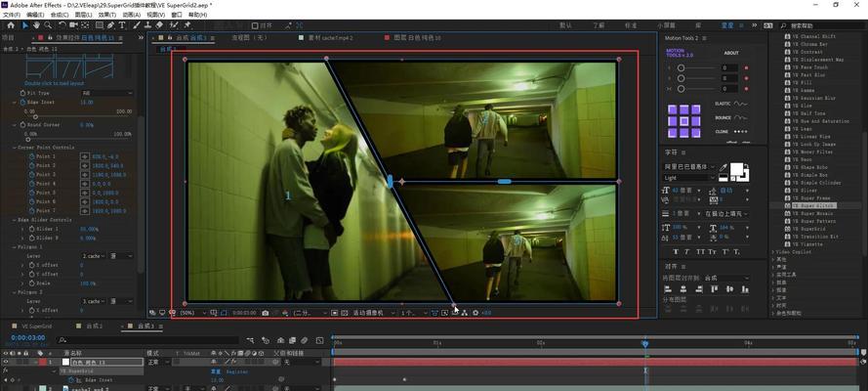Apply the All Caps text style
The height and width of the screenshot is (391, 868).
700,252
